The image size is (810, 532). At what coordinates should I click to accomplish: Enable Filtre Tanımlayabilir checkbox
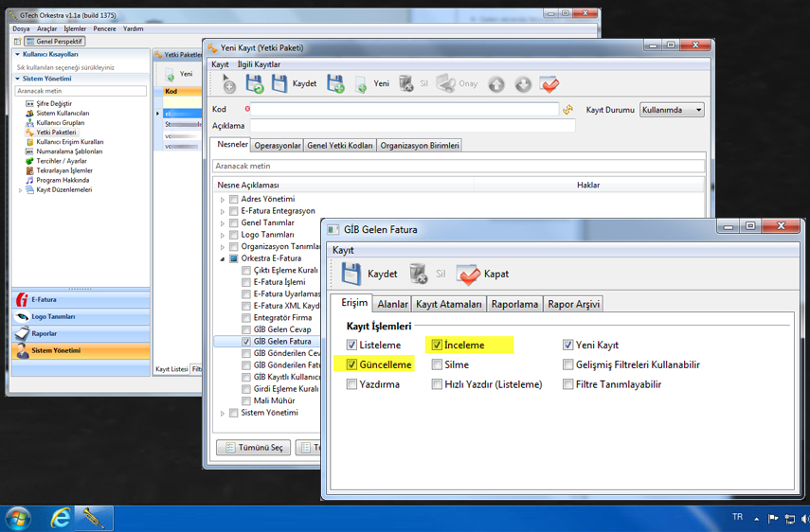[x=568, y=384]
